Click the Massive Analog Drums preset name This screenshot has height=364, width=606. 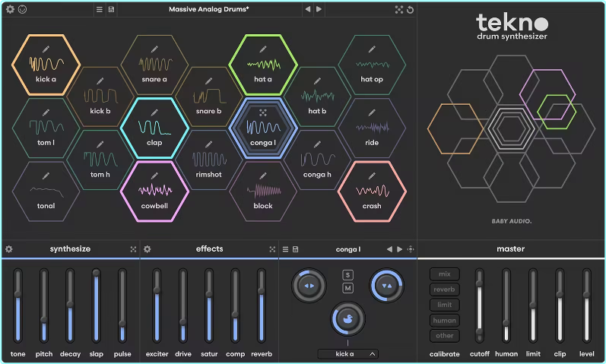click(208, 9)
